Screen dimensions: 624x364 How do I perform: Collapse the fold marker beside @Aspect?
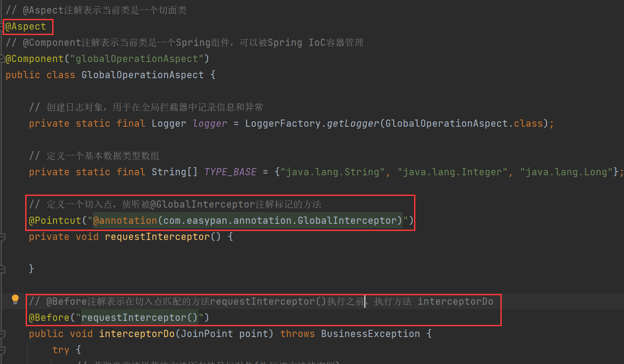coord(2,27)
